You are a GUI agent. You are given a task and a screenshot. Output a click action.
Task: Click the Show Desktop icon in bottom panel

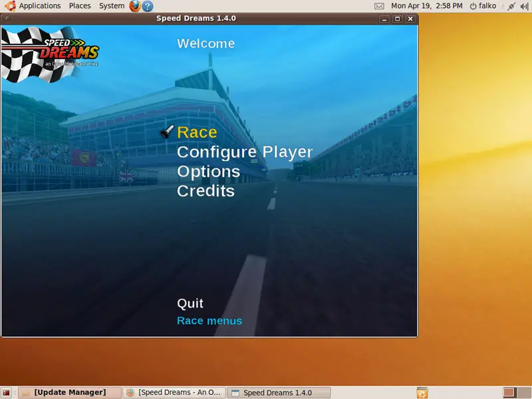[x=6, y=393]
